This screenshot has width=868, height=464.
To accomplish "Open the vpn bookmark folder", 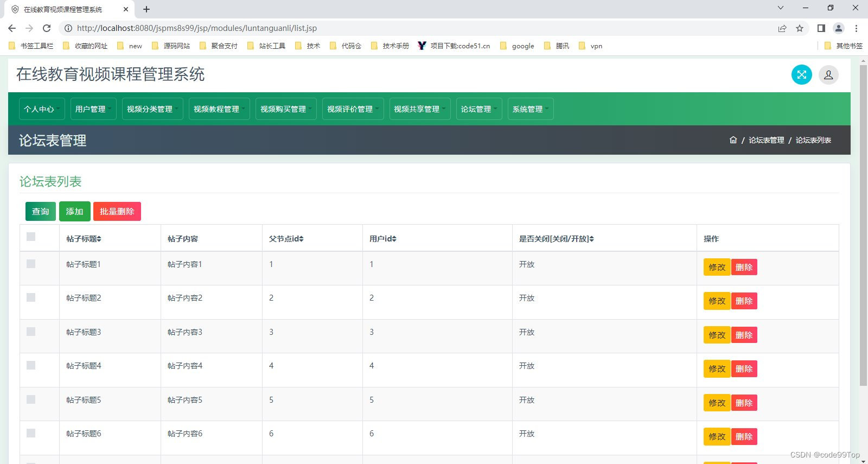I will click(x=590, y=46).
